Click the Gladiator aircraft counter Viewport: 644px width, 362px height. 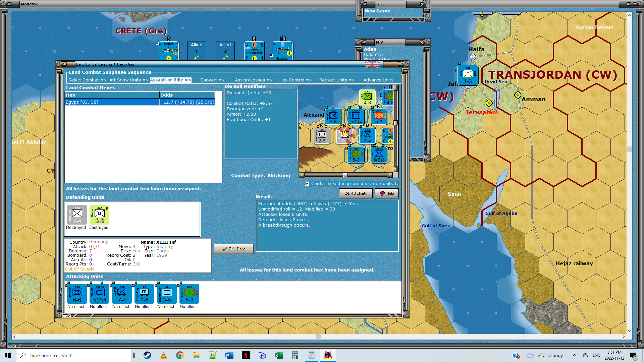pyautogui.click(x=282, y=51)
